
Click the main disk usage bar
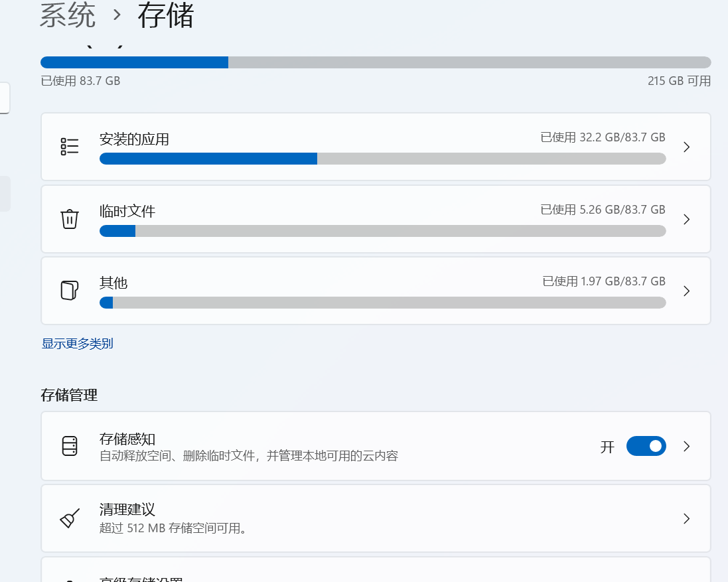coord(376,62)
